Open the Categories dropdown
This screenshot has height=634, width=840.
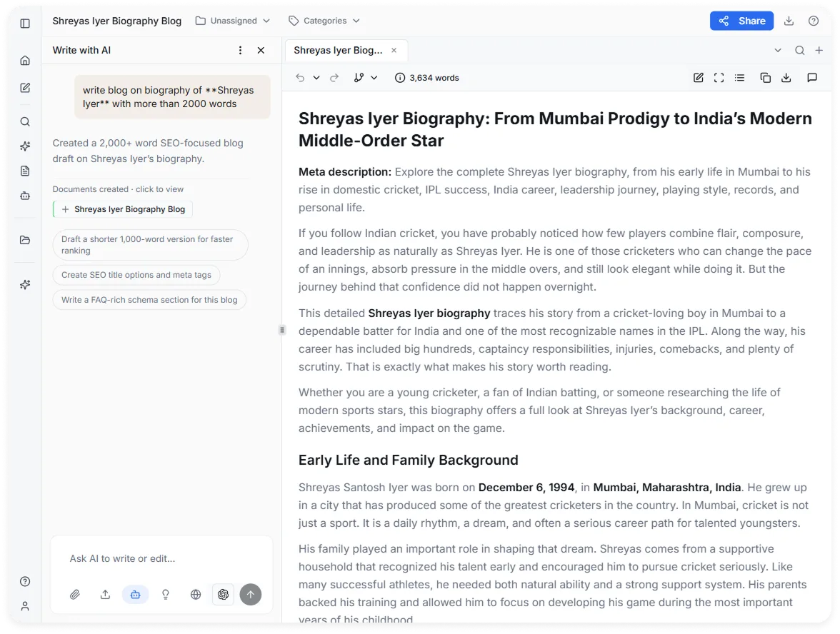point(324,21)
